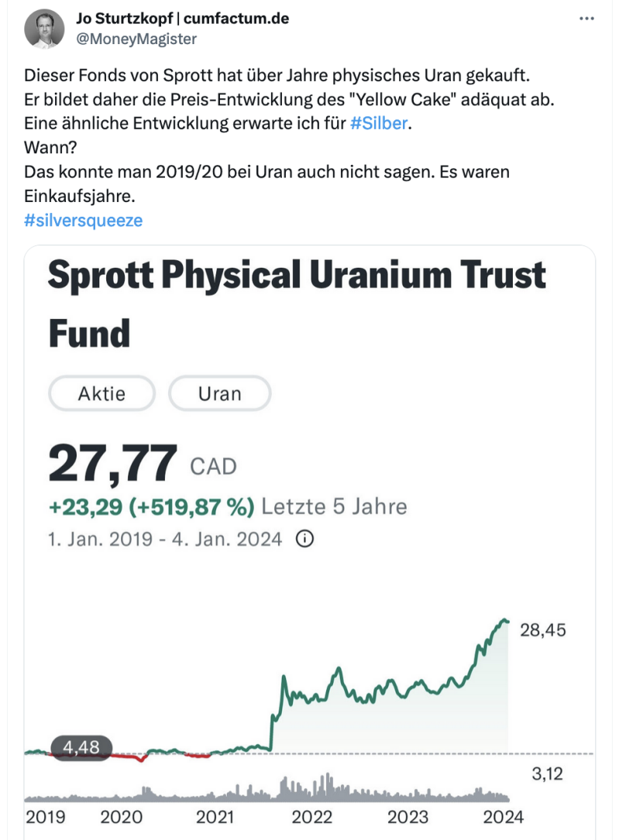Click the 2022 year axis label
Screen dimensions: 619x840
pyautogui.click(x=311, y=817)
